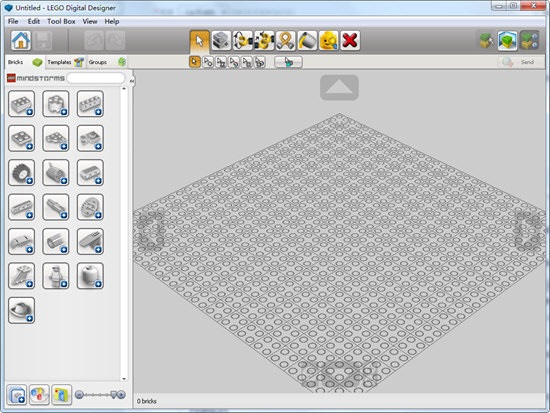The image size is (550, 413).
Task: Expand the motor cylinder category
Action: click(56, 173)
